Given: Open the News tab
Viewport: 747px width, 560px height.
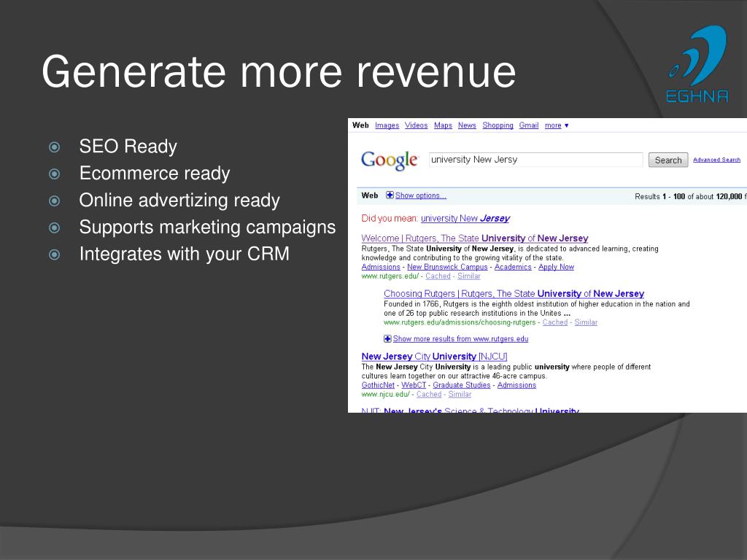Looking at the screenshot, I should [x=467, y=125].
